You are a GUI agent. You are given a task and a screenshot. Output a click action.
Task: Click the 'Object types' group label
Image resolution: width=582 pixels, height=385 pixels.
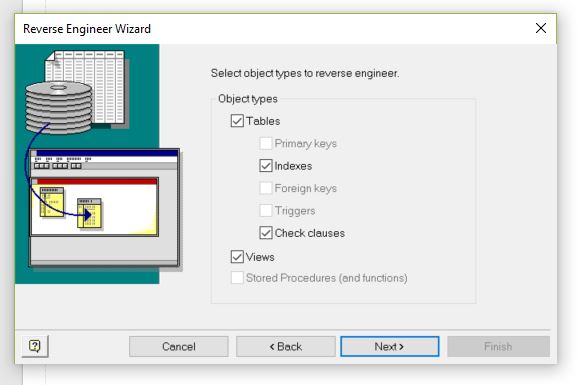pos(248,99)
